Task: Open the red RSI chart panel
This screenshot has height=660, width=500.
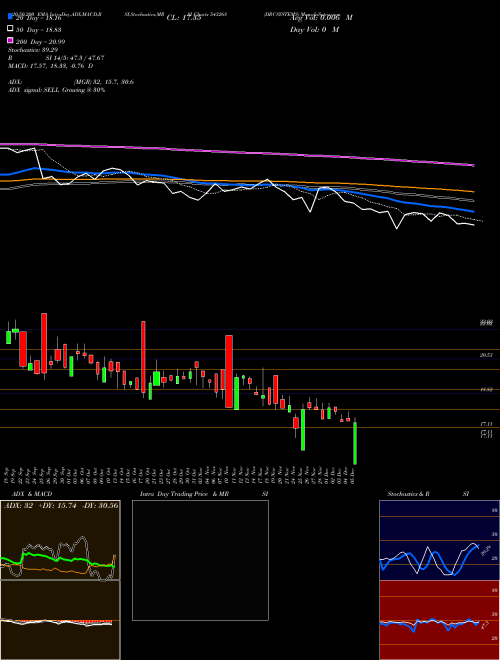Action: [x=439, y=620]
